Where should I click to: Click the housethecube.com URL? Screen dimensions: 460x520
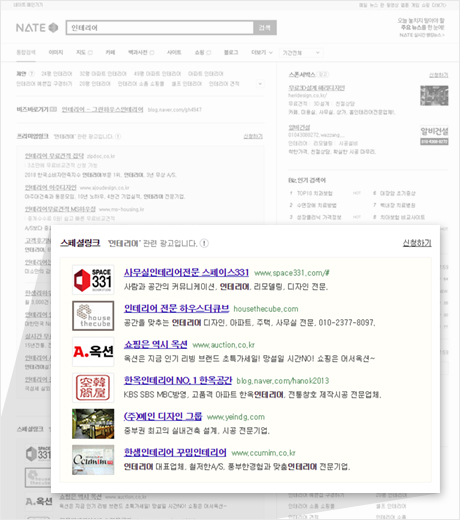point(266,309)
